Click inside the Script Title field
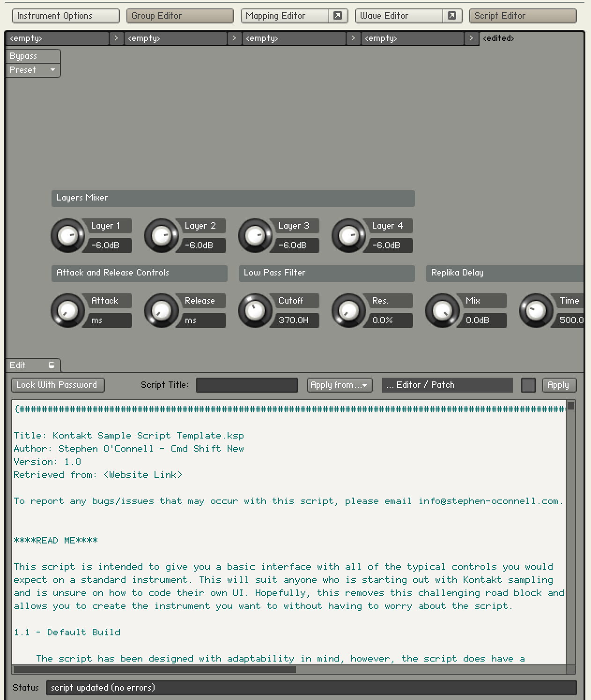This screenshot has height=700, width=591. 247,385
